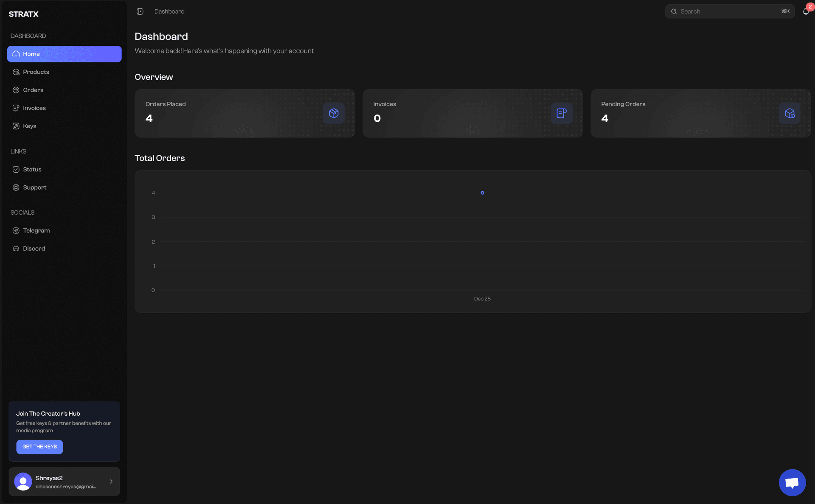Expand the user profile via its chevron
The height and width of the screenshot is (504, 815).
[x=111, y=482]
